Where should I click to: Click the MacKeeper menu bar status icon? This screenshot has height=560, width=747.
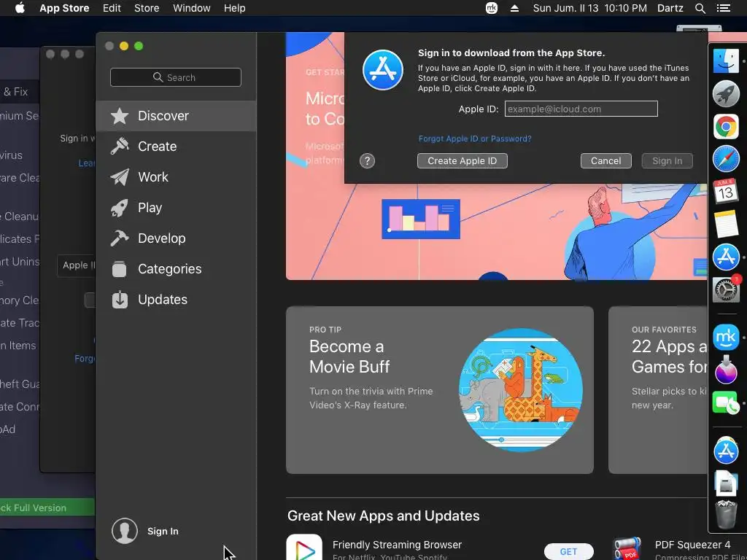(x=492, y=8)
